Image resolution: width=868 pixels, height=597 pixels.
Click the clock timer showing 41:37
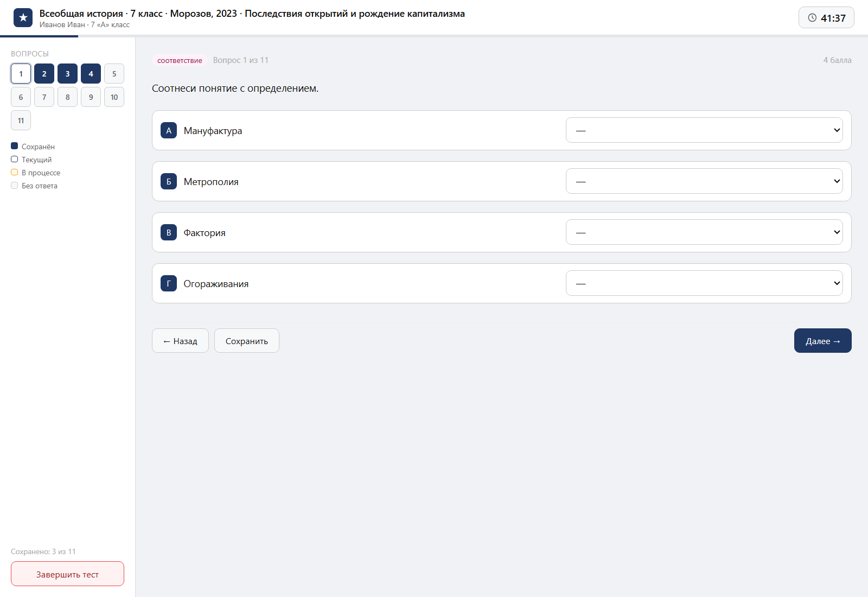(x=826, y=18)
